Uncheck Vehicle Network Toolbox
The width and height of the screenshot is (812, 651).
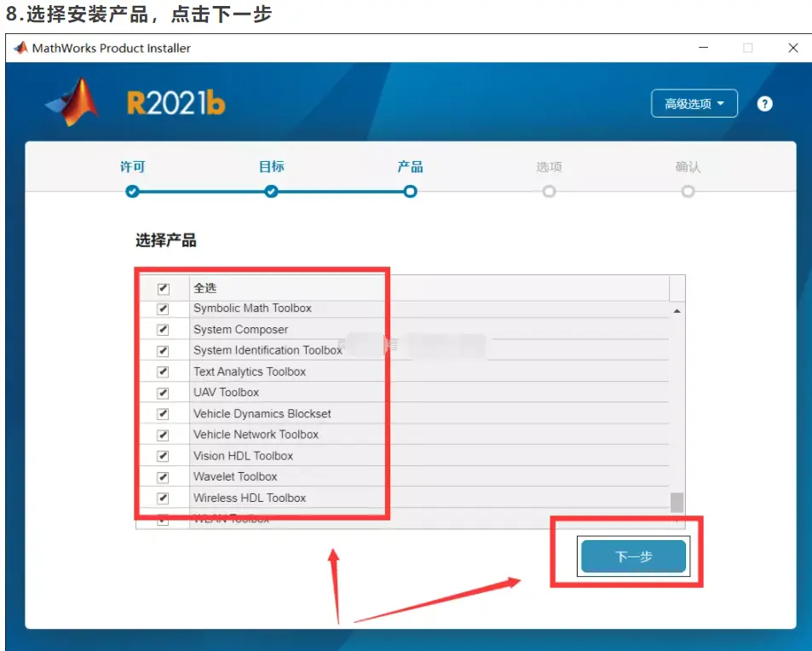tap(163, 435)
